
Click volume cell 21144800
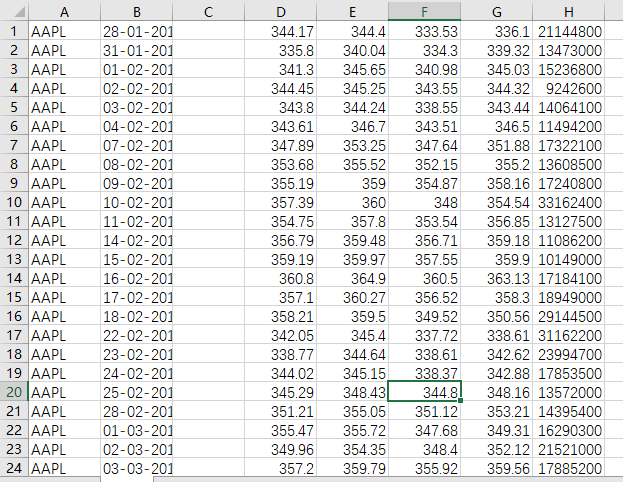[x=569, y=31]
